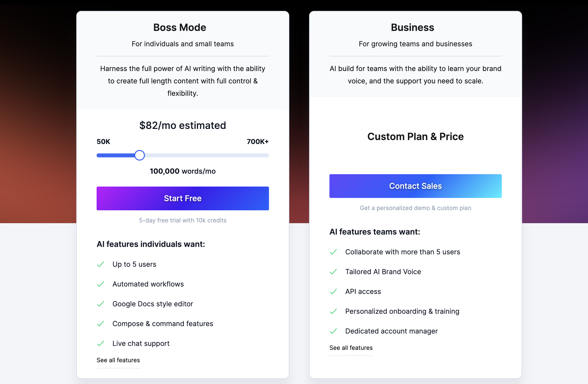588x384 pixels.
Task: Expand 'See all features' under Boss Mode
Action: coord(118,360)
